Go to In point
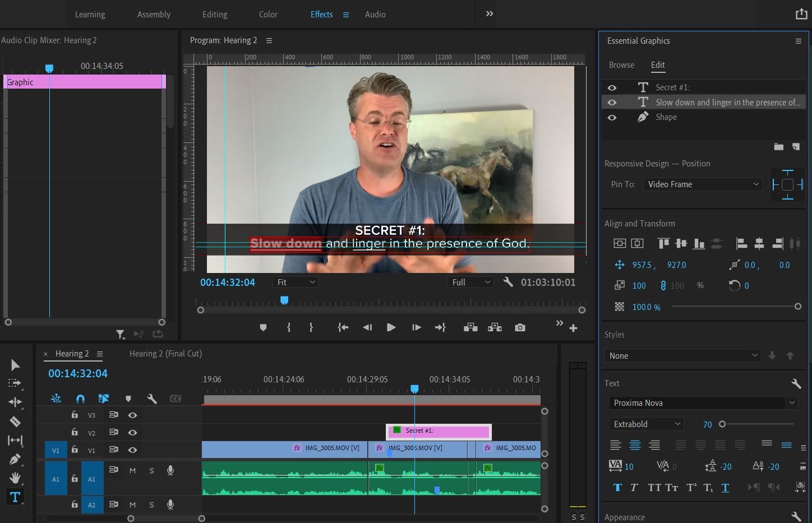 pos(343,327)
